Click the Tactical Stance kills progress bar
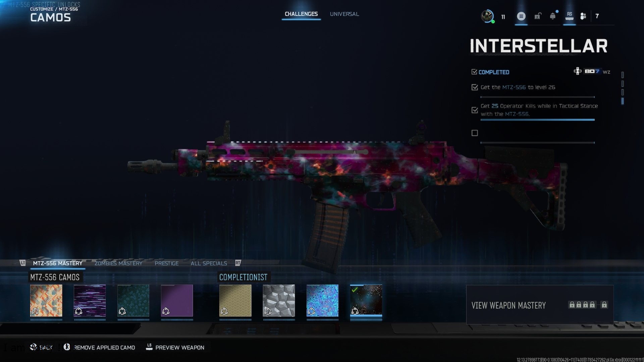644x362 pixels. [538, 120]
